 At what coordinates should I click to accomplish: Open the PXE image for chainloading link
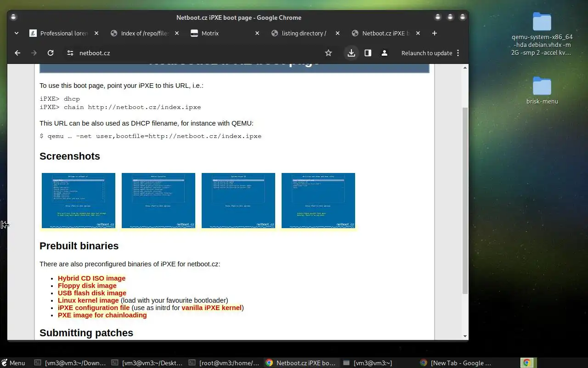(102, 315)
